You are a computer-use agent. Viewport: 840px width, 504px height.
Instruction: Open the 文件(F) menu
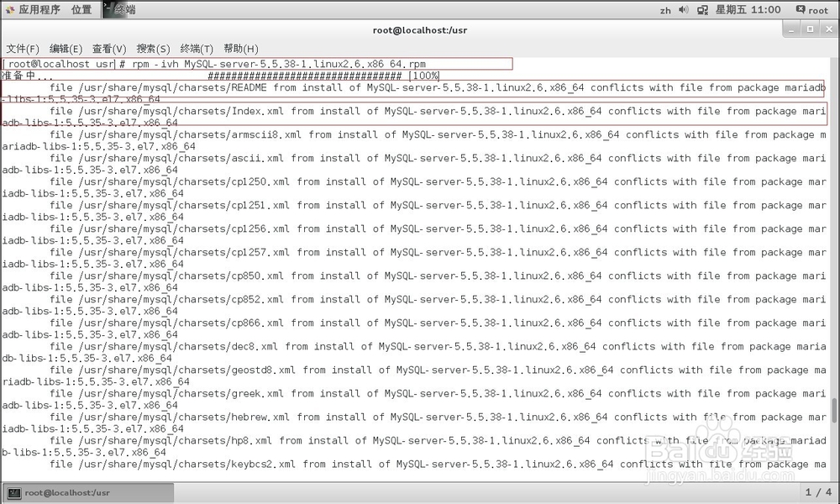tap(22, 49)
